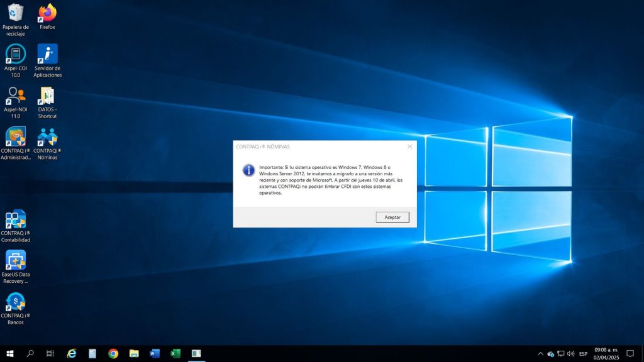Click the blue information icon in the dialog

point(248,170)
